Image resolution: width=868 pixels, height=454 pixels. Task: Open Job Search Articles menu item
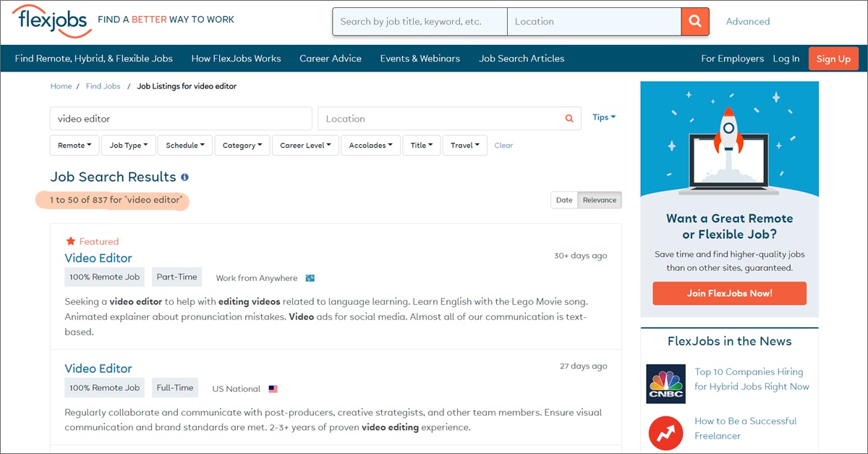pos(522,59)
